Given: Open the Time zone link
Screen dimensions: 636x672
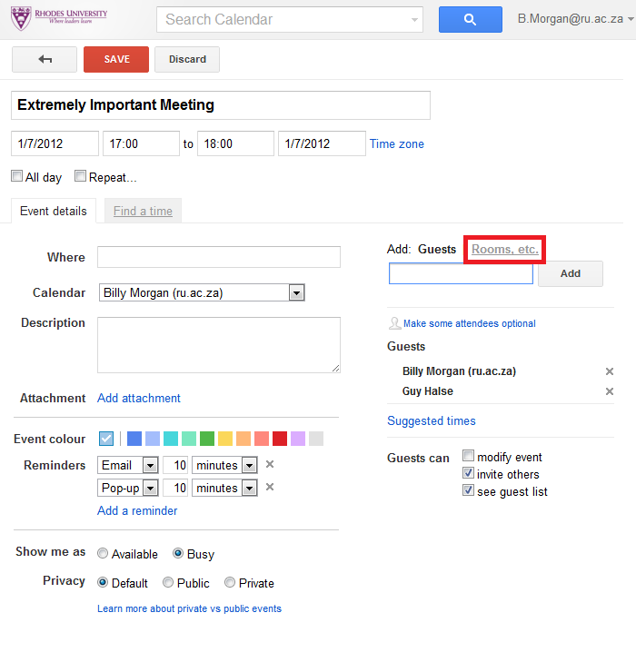Looking at the screenshot, I should [397, 144].
